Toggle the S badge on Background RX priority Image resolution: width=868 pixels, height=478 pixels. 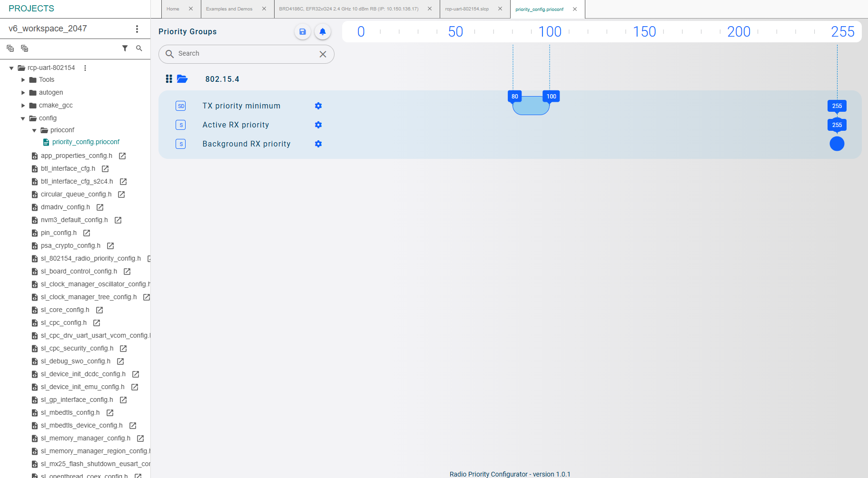(181, 144)
